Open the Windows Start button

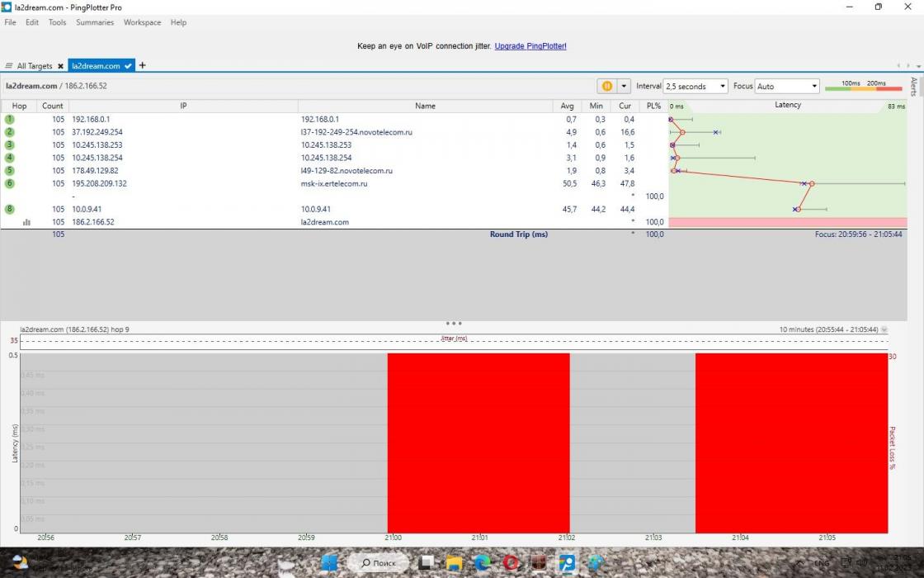click(x=329, y=563)
